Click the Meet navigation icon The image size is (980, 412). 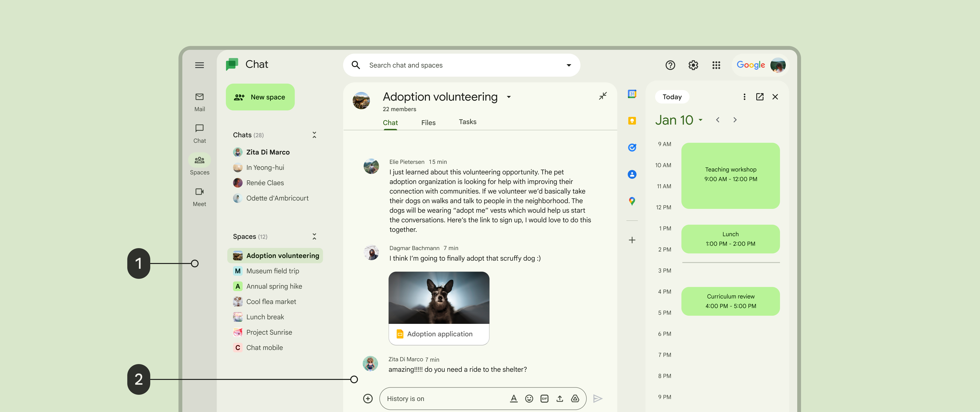tap(199, 192)
